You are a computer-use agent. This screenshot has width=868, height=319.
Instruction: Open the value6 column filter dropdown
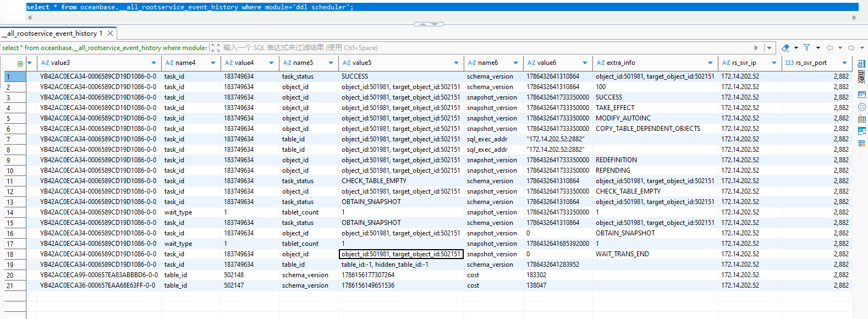585,63
